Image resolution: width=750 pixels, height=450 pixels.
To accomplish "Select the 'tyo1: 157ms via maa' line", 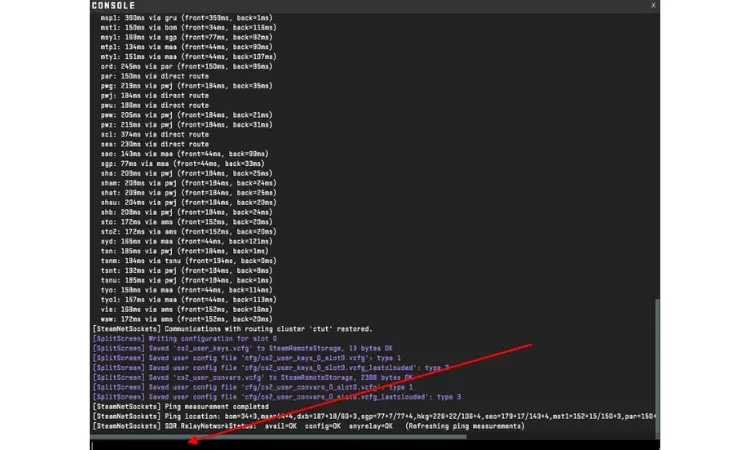I will (x=188, y=300).
